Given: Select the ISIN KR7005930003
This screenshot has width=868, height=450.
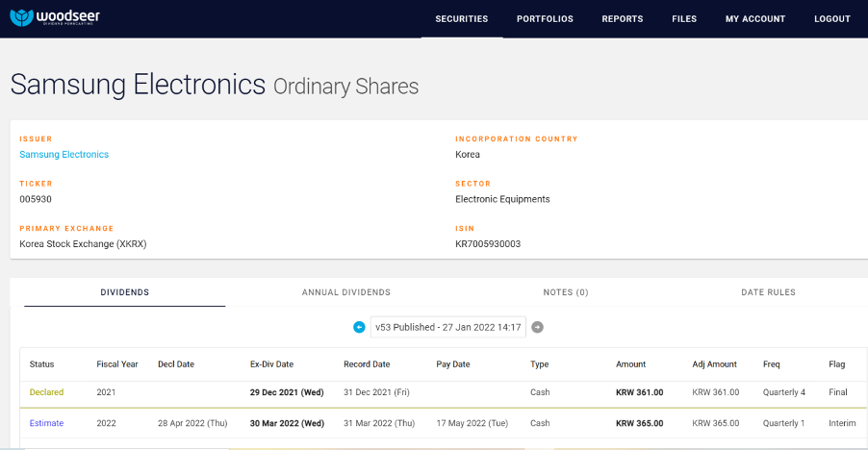Looking at the screenshot, I should 488,244.
